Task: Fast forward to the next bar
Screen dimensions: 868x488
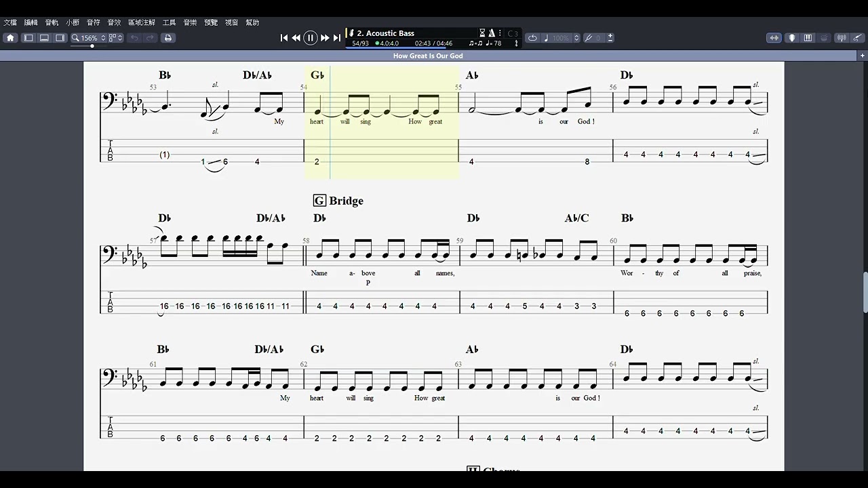Action: [325, 38]
